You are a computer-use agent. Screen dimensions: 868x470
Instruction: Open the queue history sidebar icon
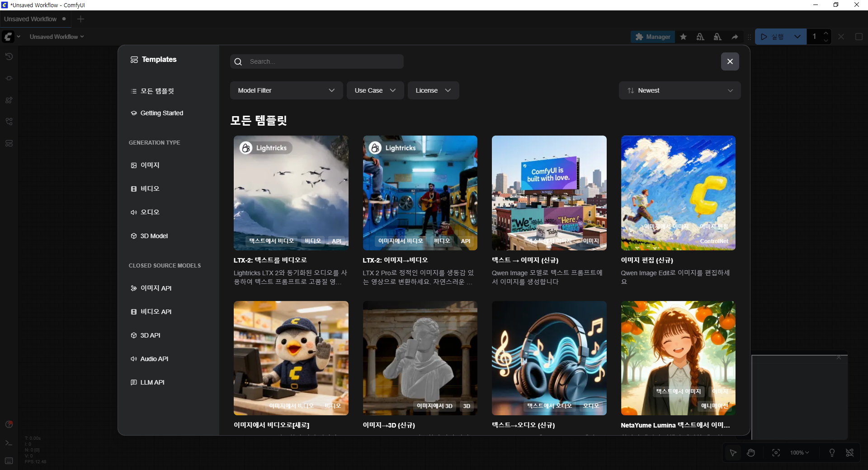9,56
